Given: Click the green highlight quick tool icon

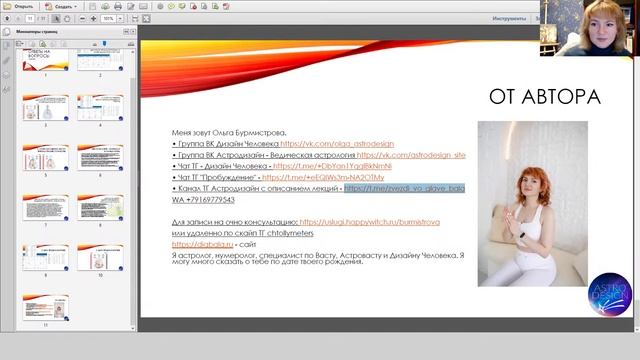Looking at the screenshot, I should click(182, 6).
